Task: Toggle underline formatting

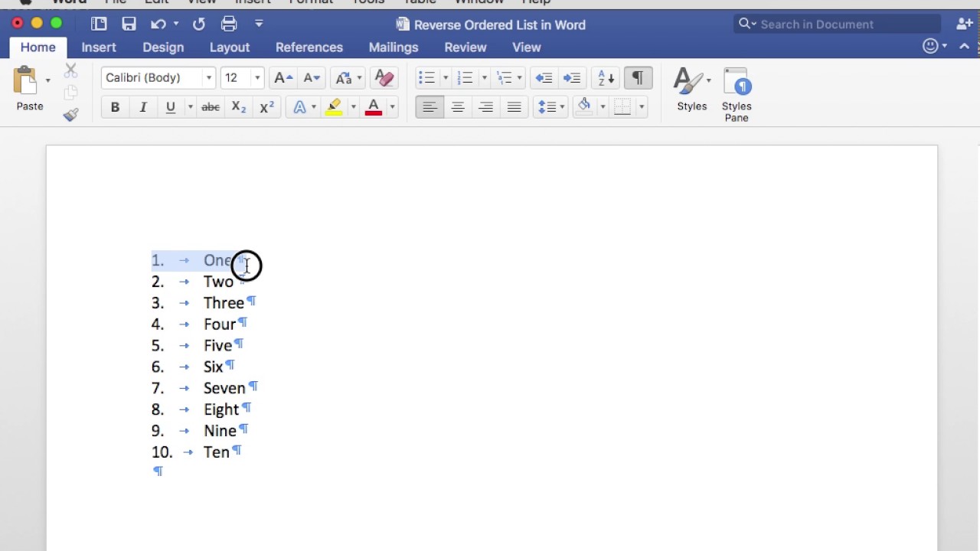Action: click(x=170, y=108)
